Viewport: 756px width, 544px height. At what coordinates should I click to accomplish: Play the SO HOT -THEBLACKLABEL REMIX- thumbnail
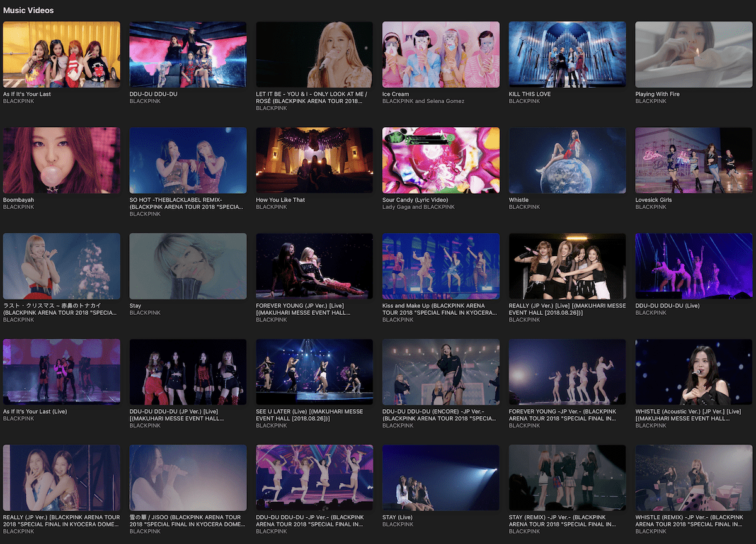pyautogui.click(x=188, y=161)
